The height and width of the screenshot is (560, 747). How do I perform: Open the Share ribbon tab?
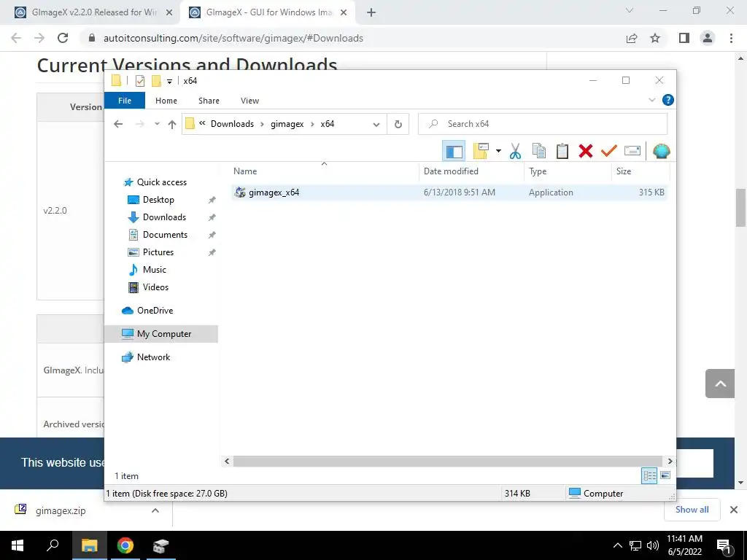[209, 101]
